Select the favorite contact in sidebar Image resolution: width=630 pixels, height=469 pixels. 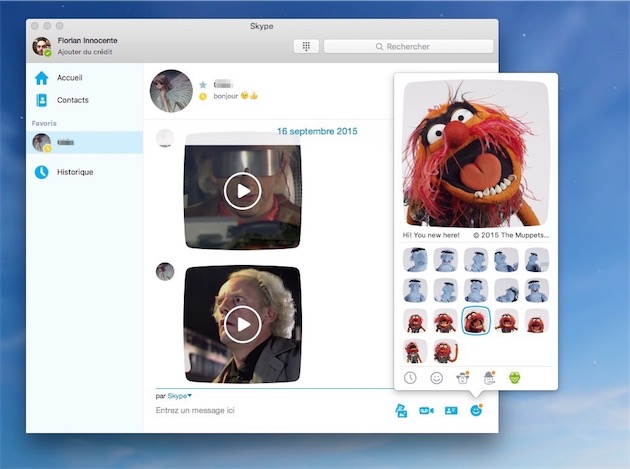84,143
